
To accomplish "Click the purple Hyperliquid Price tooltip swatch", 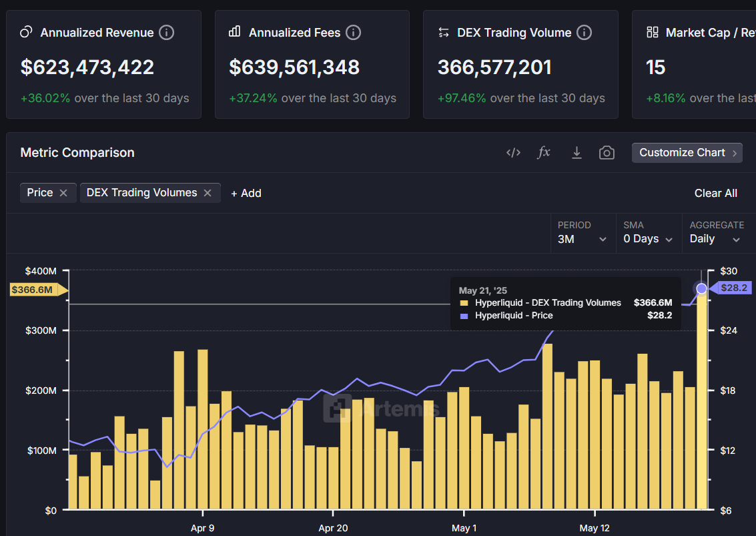I will click(464, 316).
